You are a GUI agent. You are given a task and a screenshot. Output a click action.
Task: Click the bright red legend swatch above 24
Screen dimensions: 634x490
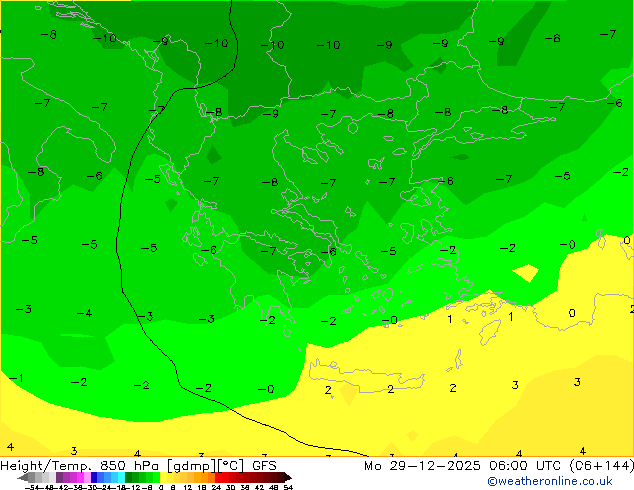[x=218, y=478]
